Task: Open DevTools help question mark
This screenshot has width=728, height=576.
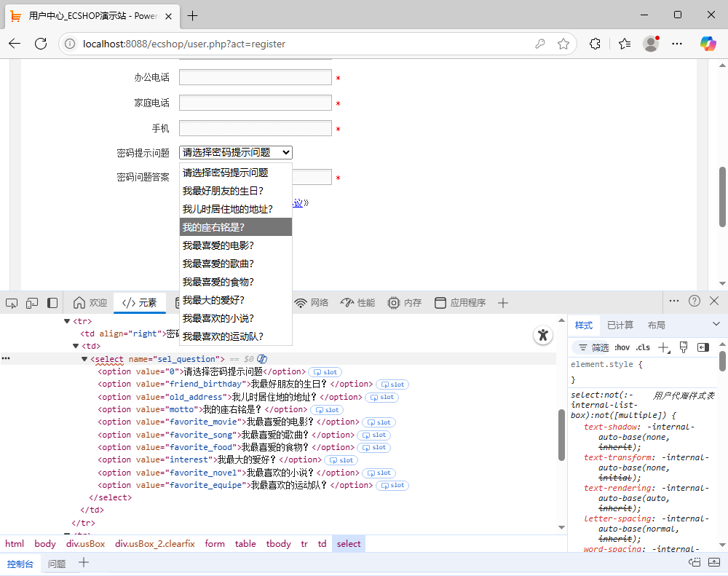Action: pyautogui.click(x=694, y=301)
